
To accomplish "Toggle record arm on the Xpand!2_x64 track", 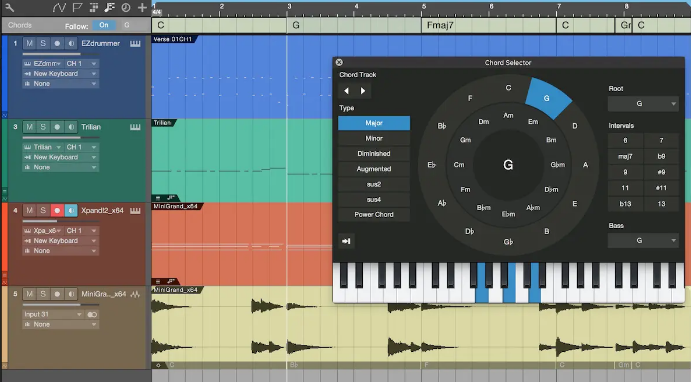I will 57,211.
